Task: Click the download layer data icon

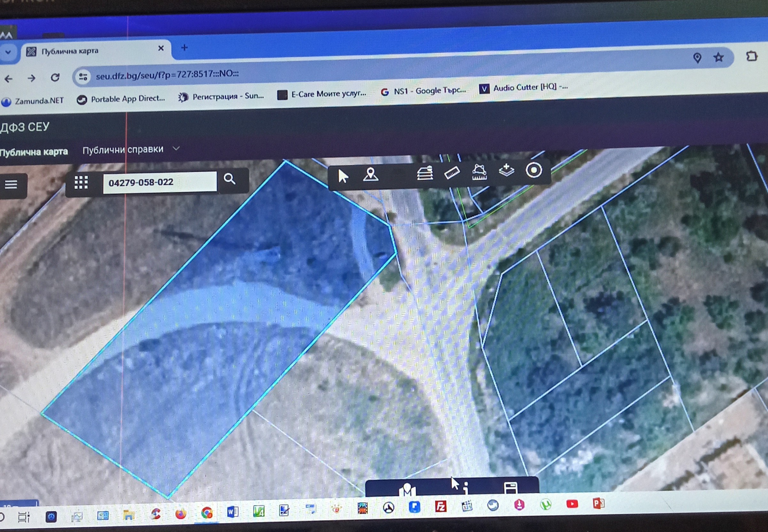Action: coord(506,170)
